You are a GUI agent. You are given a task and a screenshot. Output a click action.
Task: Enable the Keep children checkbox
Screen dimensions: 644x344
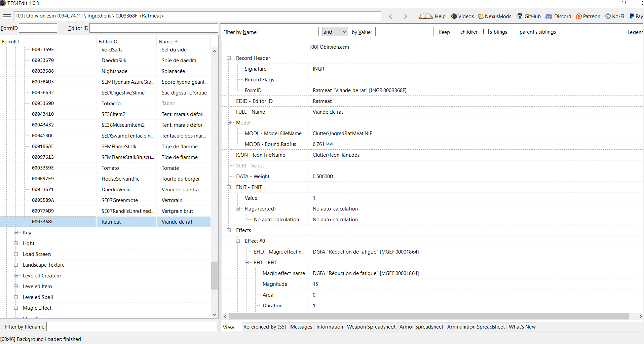coord(456,32)
